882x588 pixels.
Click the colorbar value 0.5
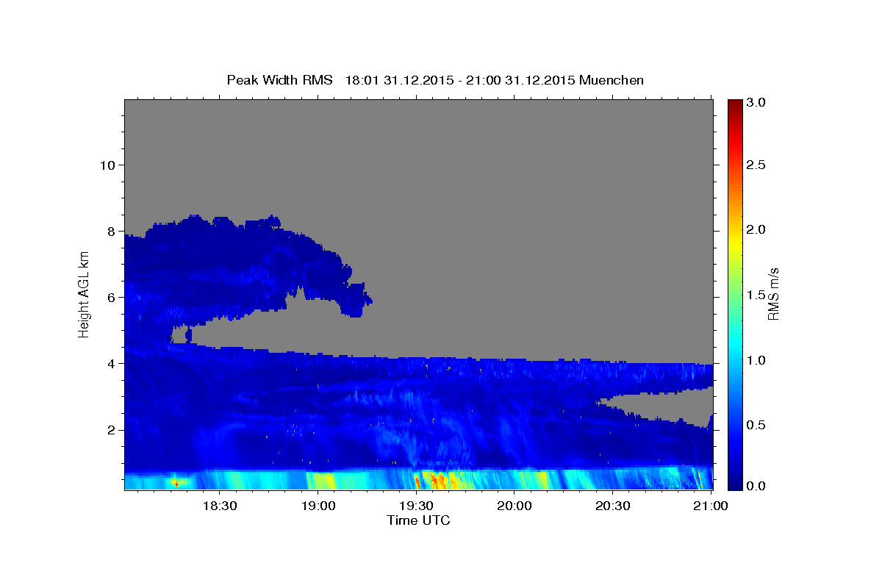click(756, 425)
